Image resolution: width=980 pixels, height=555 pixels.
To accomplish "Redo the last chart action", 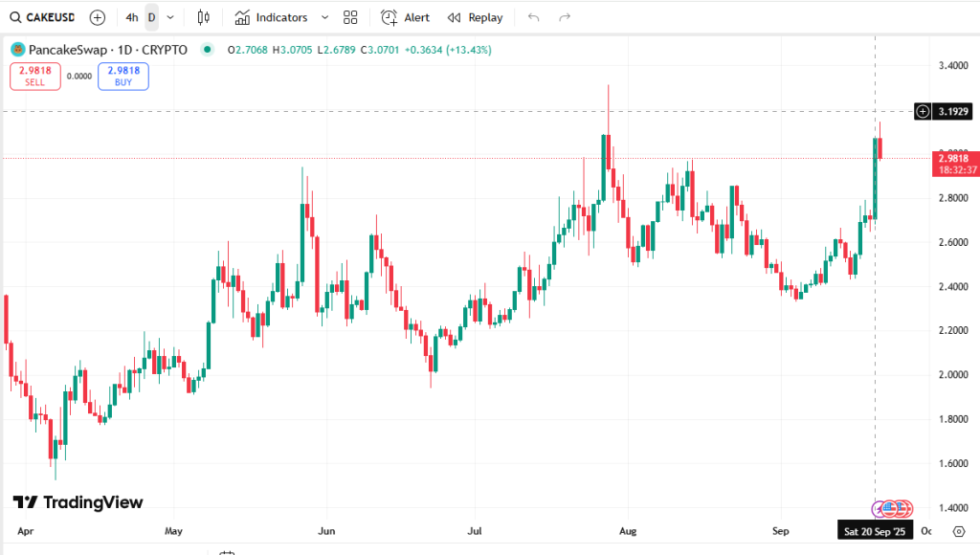I will (565, 17).
